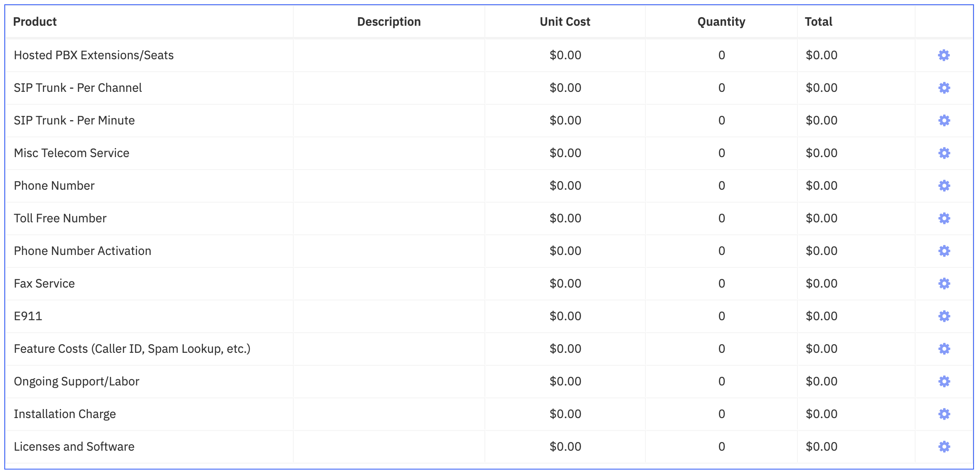This screenshot has width=980, height=473.
Task: Click the Total column header
Action: click(819, 21)
